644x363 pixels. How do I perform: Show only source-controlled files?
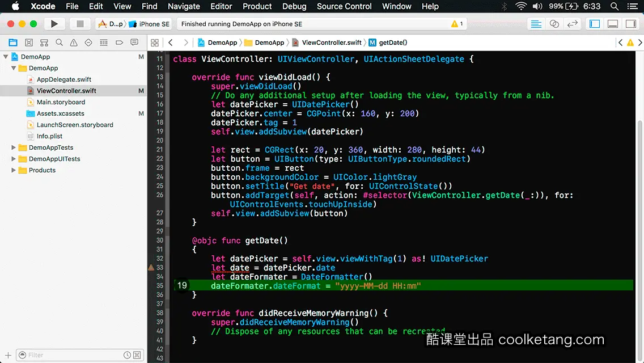[137, 355]
